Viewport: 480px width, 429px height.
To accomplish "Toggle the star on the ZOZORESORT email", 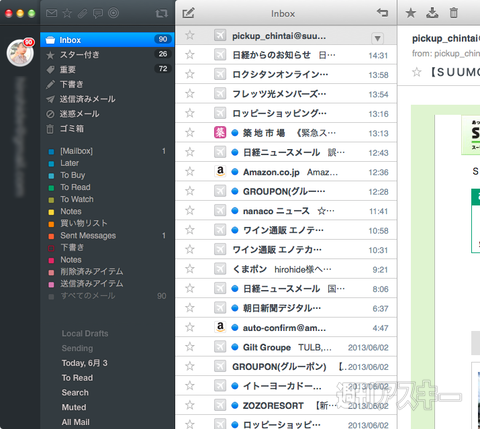I will [x=190, y=405].
